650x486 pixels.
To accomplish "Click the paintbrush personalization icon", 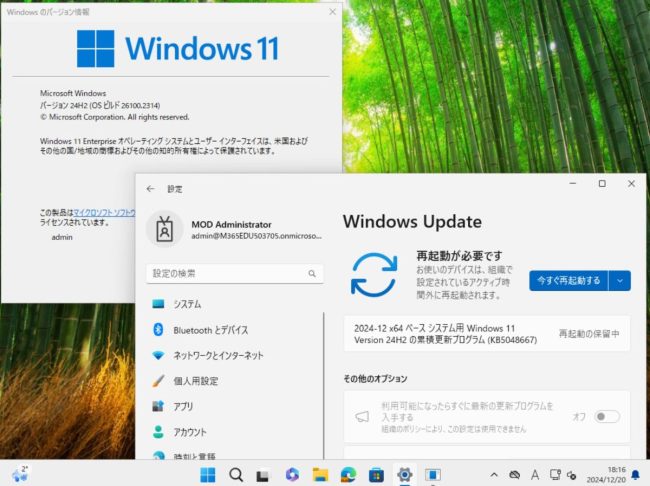I will (x=158, y=381).
